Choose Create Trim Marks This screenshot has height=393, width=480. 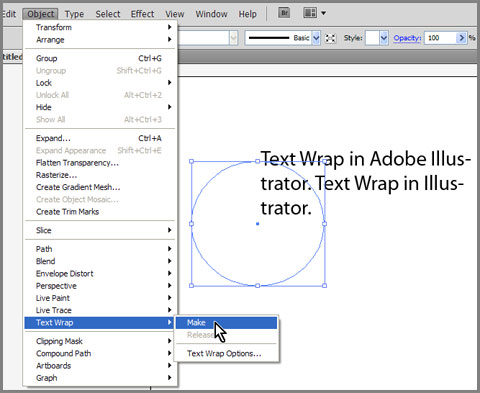pyautogui.click(x=100, y=212)
